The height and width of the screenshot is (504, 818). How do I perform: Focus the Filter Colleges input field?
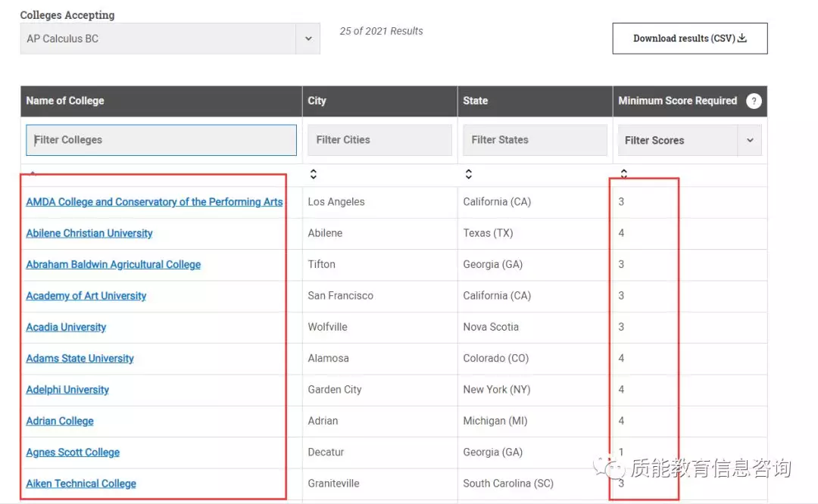point(161,140)
